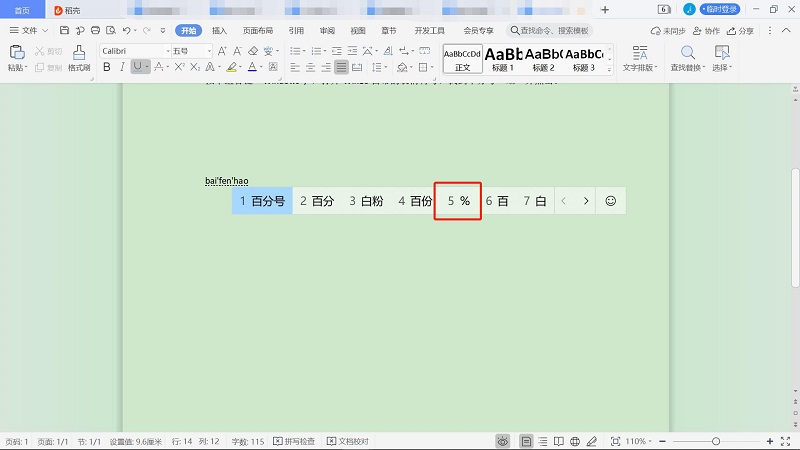Open the Calibri font name dropdown
Image resolution: width=800 pixels, height=450 pixels.
133,51
